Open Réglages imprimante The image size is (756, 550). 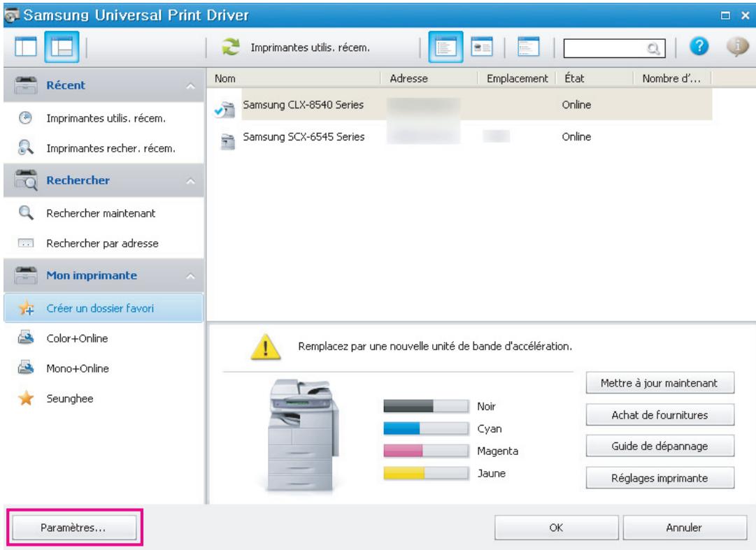(659, 478)
